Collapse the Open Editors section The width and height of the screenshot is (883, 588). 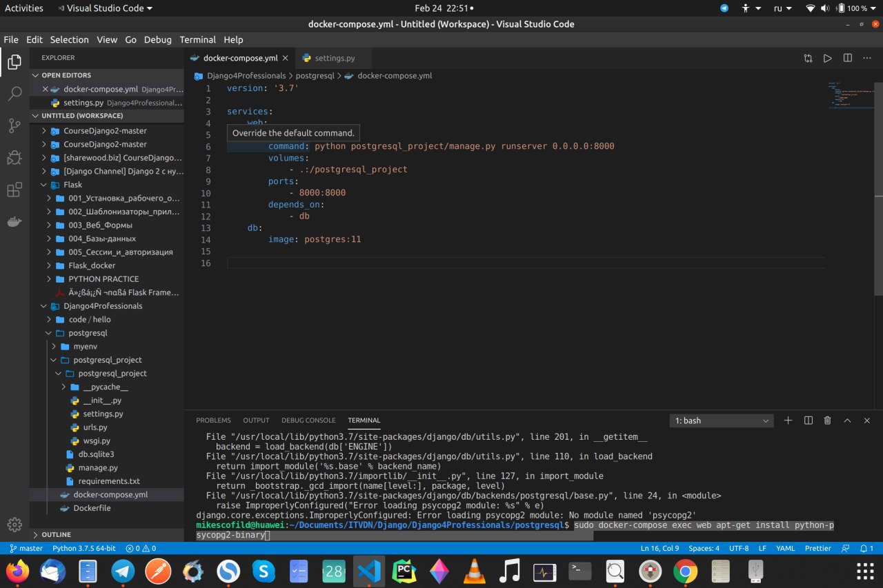[x=107, y=75]
